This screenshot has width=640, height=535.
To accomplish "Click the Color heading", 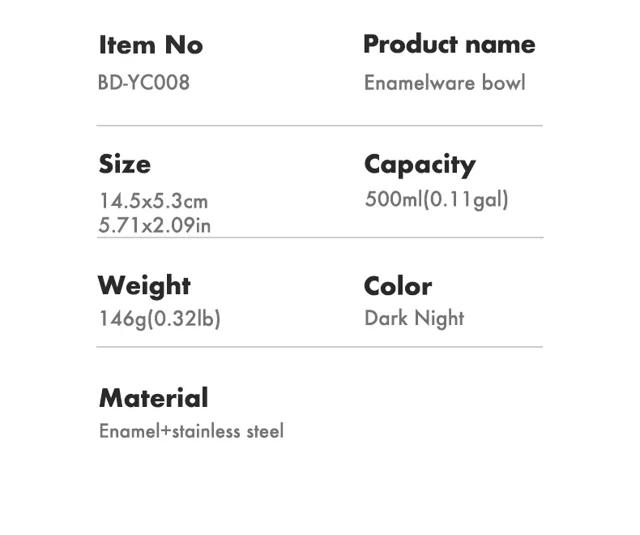I will 398,286.
